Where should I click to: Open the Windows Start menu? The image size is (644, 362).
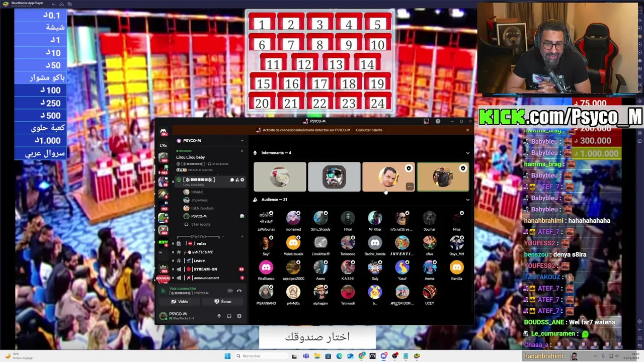click(227, 356)
